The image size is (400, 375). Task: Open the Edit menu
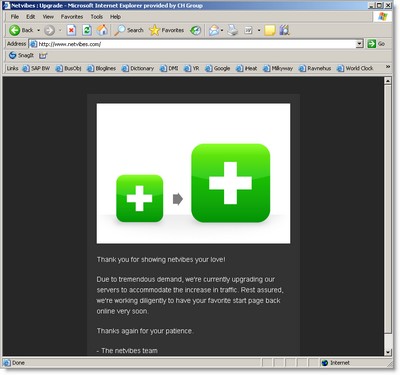[31, 16]
